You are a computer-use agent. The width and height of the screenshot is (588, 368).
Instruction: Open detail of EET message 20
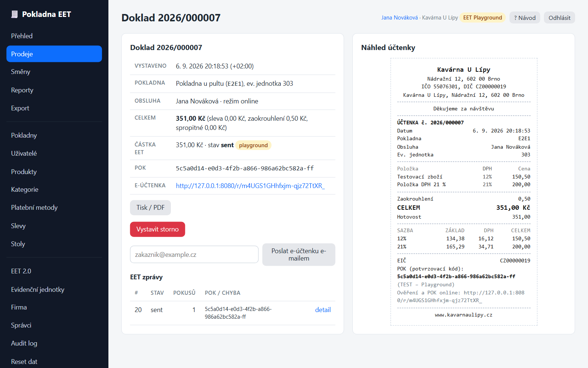coord(323,310)
